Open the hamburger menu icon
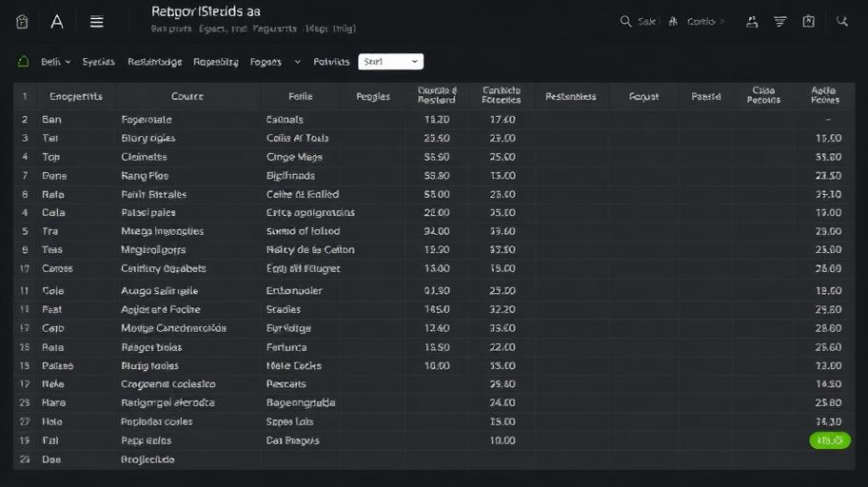Viewport: 868px width, 487px height. 97,22
